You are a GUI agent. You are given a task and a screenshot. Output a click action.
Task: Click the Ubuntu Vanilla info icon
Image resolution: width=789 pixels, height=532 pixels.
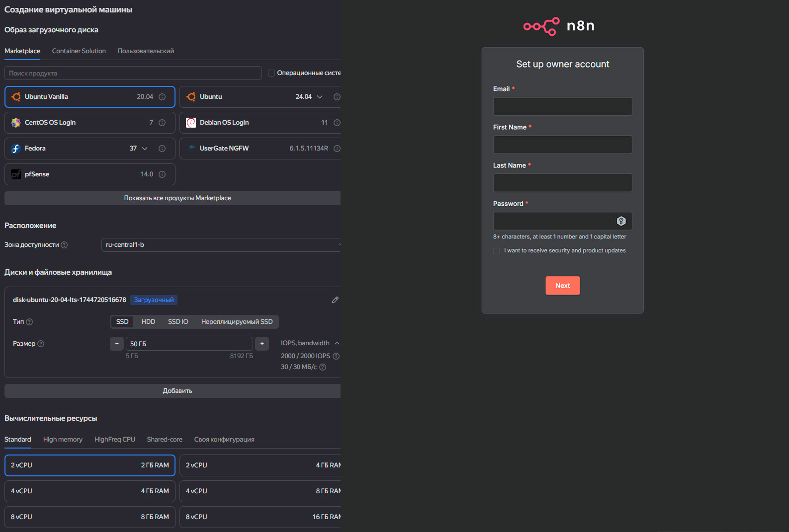click(x=162, y=97)
